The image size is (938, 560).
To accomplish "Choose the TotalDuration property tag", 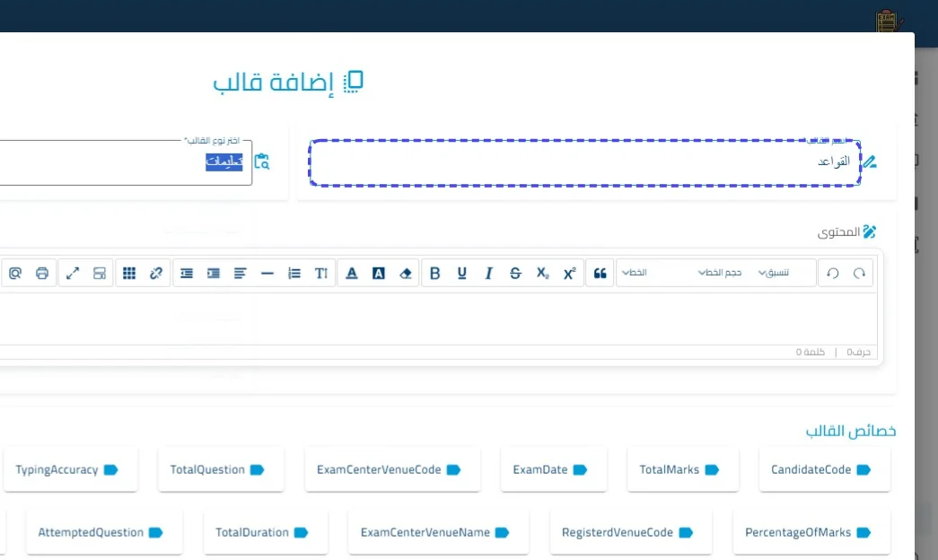I will (x=266, y=532).
